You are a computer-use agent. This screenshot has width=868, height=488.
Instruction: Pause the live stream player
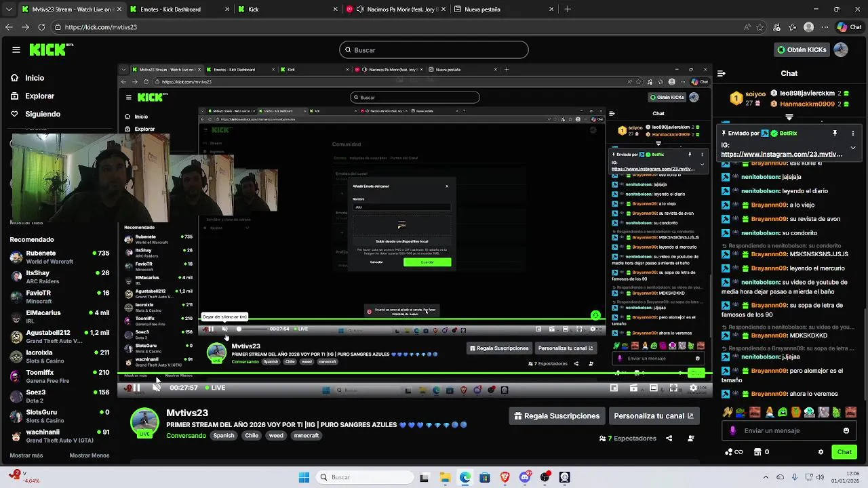(x=136, y=388)
